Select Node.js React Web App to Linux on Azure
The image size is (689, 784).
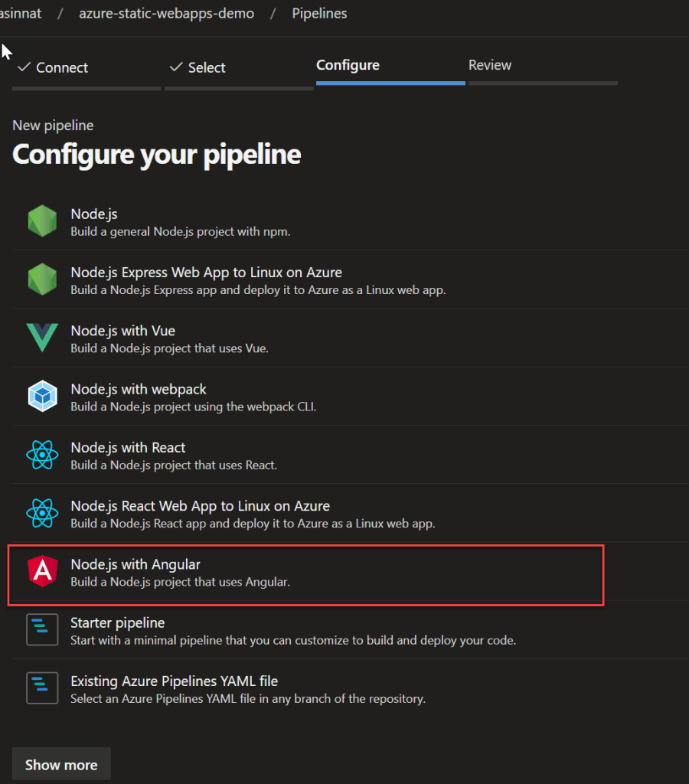coord(201,507)
